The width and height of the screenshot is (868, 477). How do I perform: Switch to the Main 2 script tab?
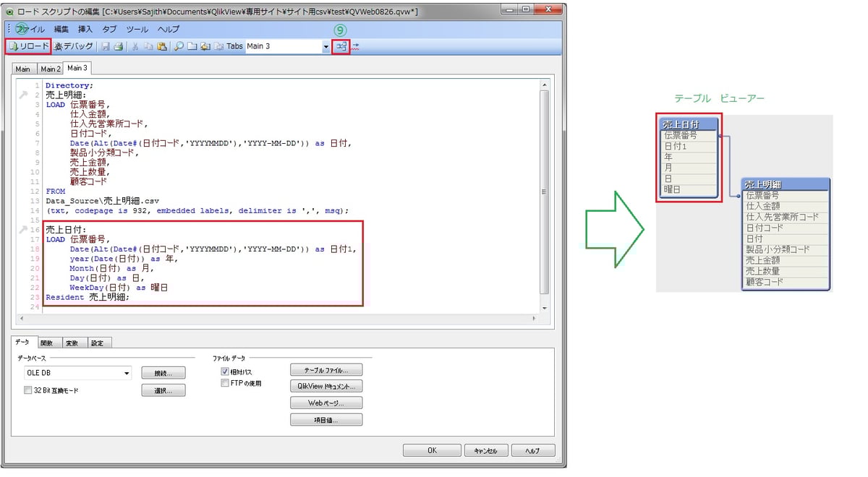tap(50, 67)
